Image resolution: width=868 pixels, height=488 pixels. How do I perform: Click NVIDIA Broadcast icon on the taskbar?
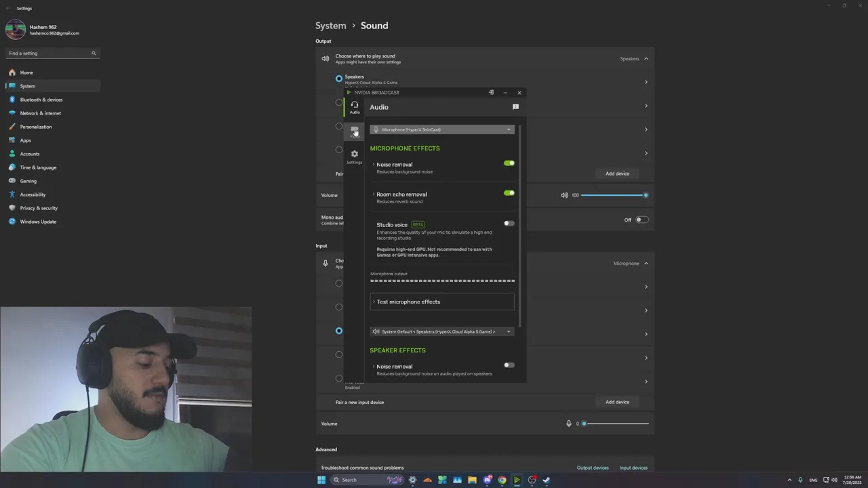(x=517, y=480)
